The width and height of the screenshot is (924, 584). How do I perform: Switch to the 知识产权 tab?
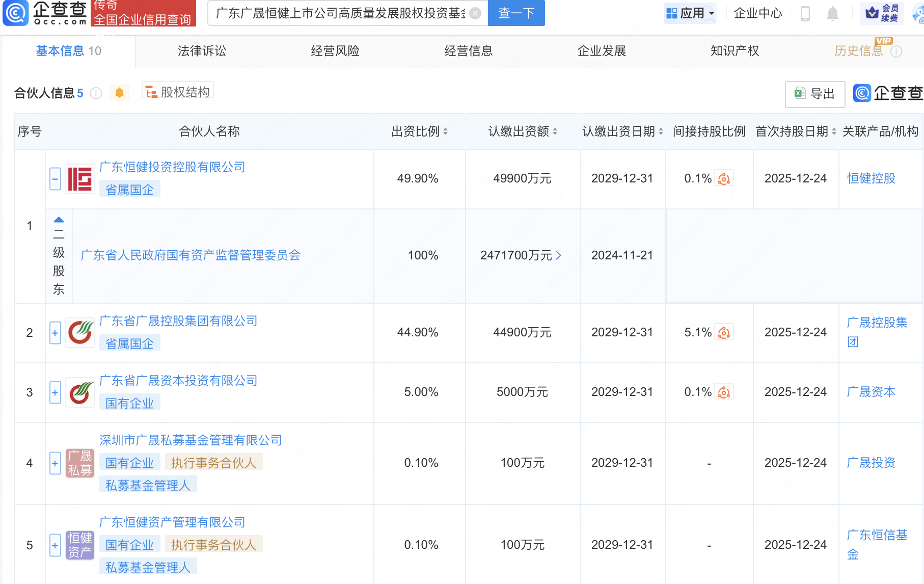[x=735, y=51]
